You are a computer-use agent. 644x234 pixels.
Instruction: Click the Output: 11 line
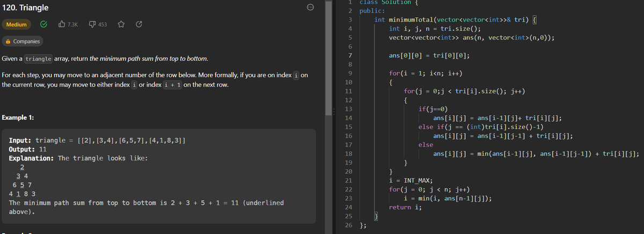[27, 149]
